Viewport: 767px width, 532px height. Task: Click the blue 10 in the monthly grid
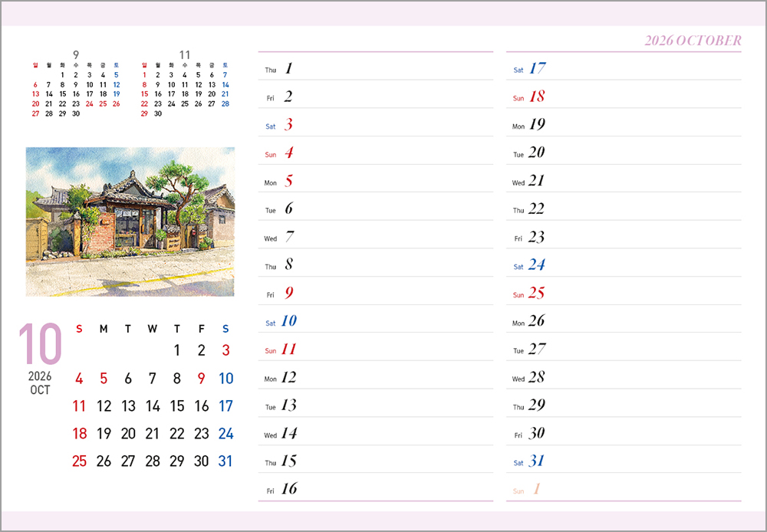(x=225, y=378)
